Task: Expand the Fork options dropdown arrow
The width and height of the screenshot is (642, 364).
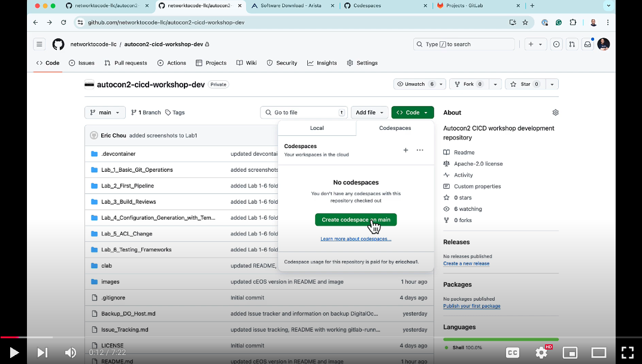Action: [495, 84]
